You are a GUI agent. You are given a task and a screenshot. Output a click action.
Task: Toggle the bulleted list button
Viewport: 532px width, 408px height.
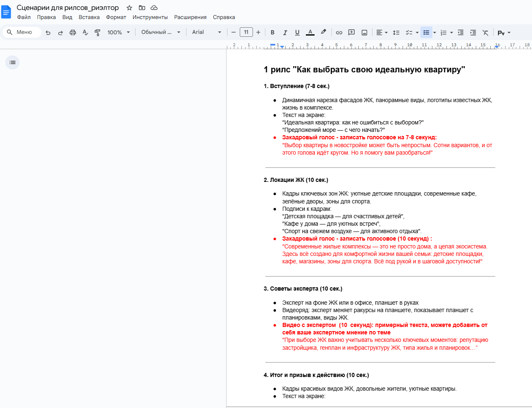coord(426,32)
